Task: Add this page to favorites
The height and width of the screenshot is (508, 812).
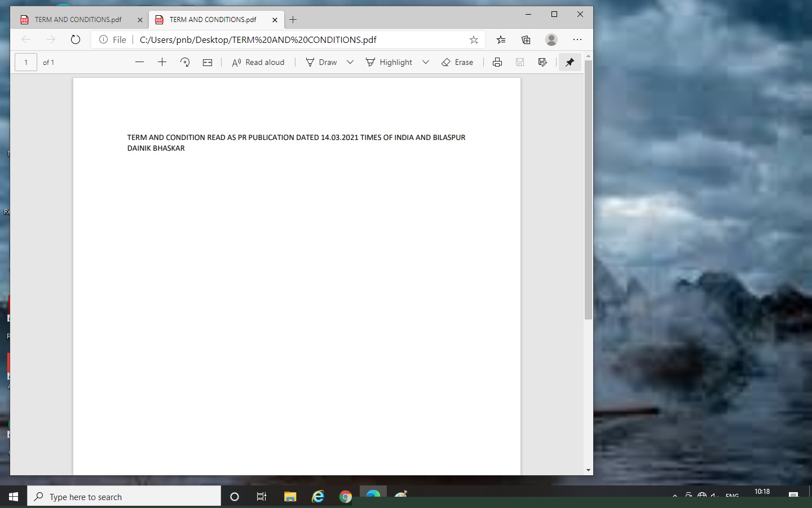Action: [x=474, y=40]
